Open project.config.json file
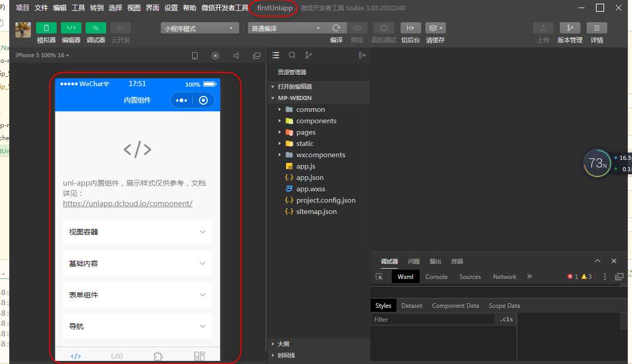 coord(319,200)
